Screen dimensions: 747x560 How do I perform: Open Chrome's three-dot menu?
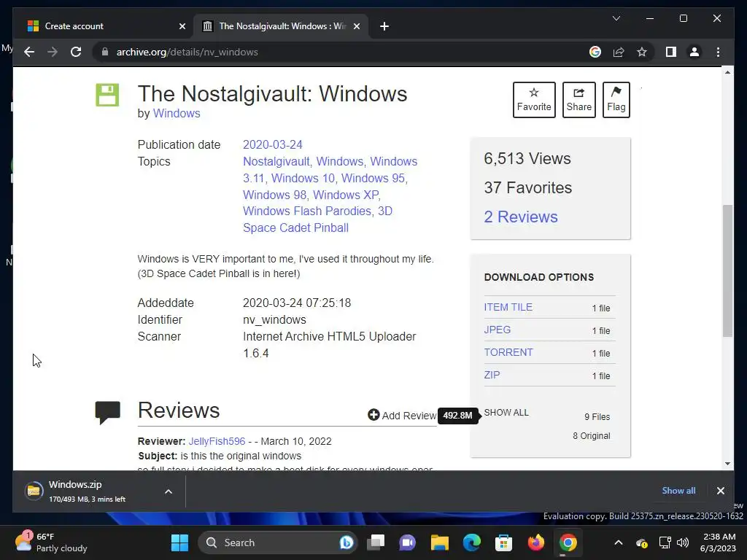[718, 52]
